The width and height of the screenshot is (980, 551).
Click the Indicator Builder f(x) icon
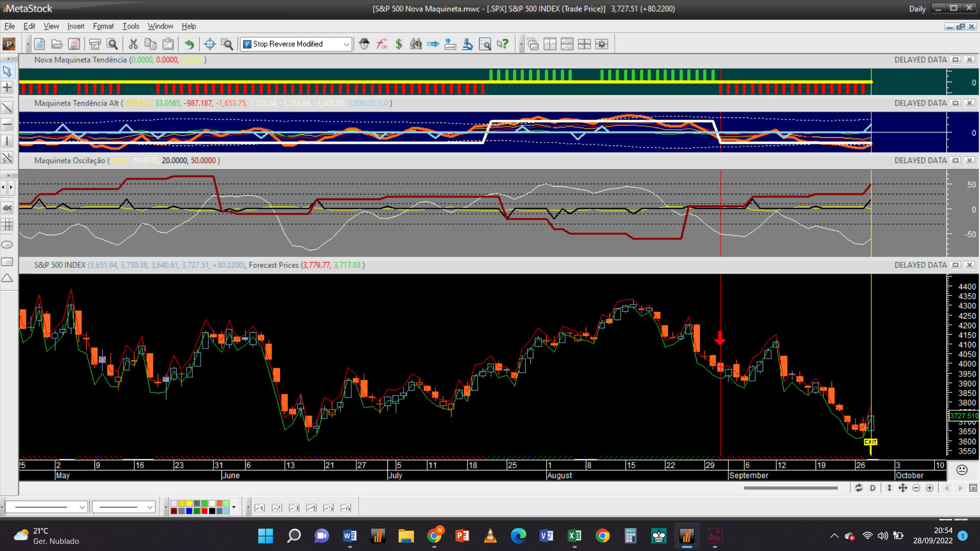381,44
